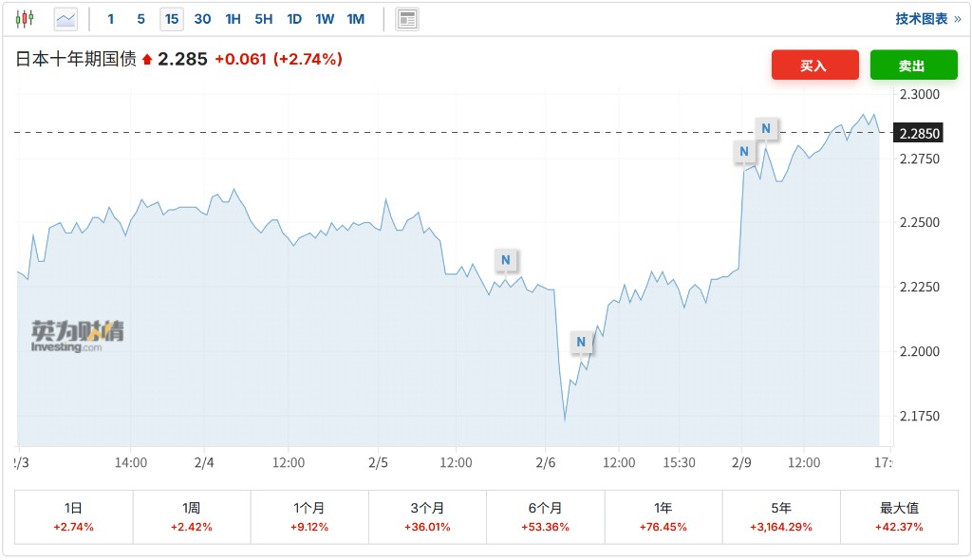Select the 1-minute interval
Image resolution: width=972 pixels, height=560 pixels.
coord(111,19)
